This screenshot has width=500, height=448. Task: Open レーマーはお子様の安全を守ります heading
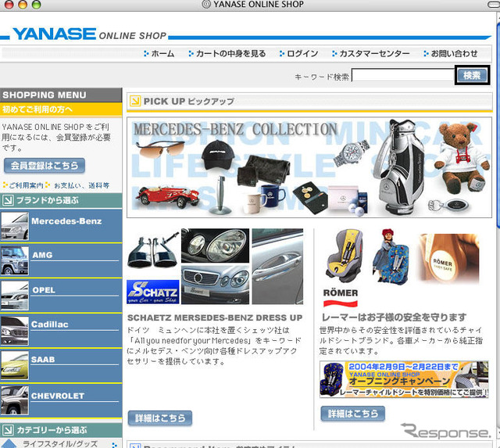tap(395, 317)
